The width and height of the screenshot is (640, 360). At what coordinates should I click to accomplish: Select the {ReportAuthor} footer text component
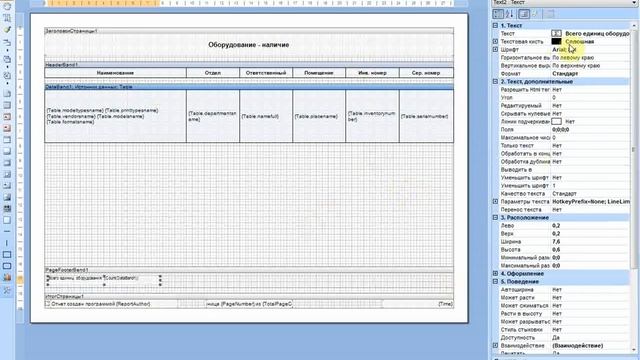(111, 304)
